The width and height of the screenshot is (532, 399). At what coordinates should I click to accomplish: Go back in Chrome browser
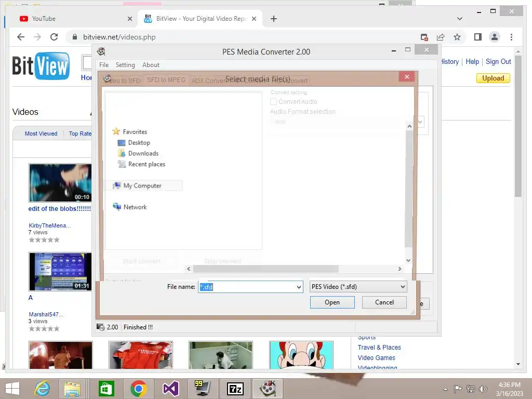tap(21, 37)
